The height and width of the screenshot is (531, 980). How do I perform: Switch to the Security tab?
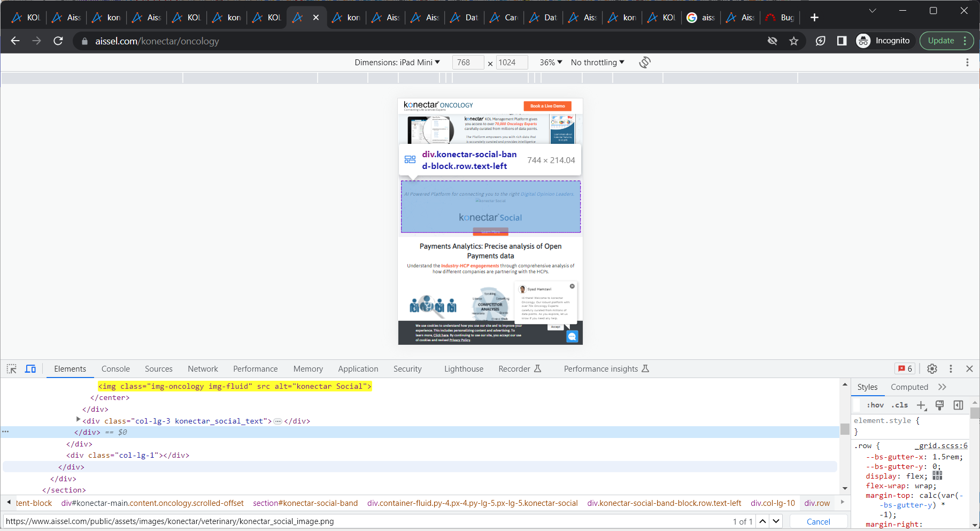(x=407, y=369)
